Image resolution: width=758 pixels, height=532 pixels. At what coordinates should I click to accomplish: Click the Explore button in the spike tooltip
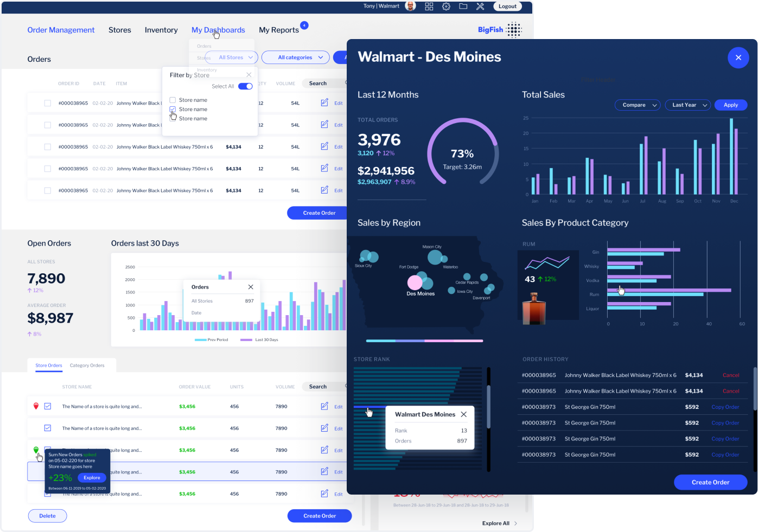92,477
